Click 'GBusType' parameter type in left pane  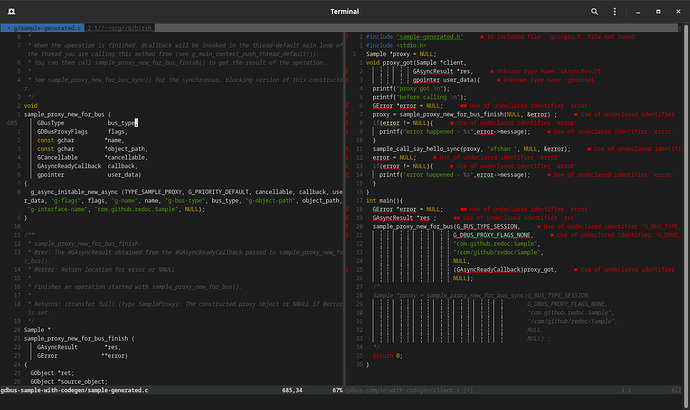tap(50, 123)
